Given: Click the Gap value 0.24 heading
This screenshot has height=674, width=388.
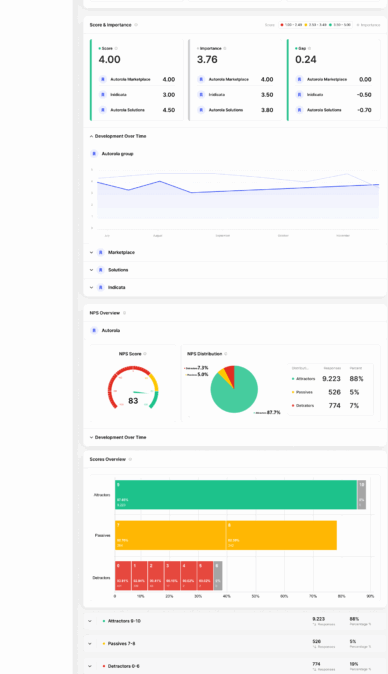Looking at the screenshot, I should (306, 60).
